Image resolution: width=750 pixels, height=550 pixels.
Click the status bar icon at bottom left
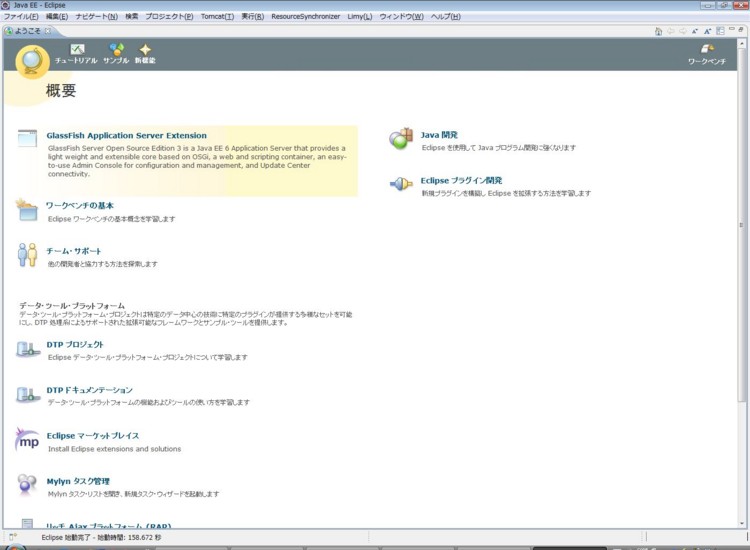13,537
